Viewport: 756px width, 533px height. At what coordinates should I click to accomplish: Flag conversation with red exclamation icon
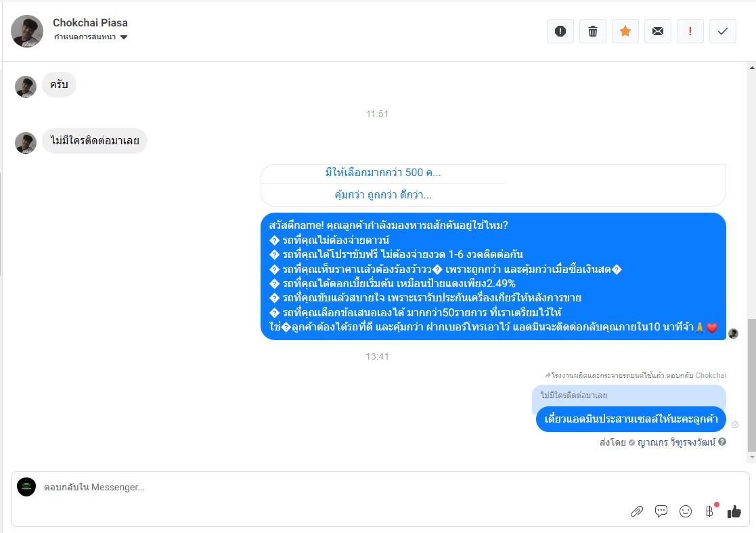pos(690,31)
